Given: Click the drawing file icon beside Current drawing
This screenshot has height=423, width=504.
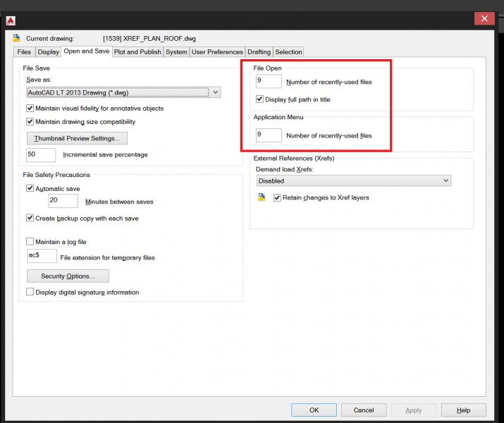Looking at the screenshot, I should pos(16,38).
